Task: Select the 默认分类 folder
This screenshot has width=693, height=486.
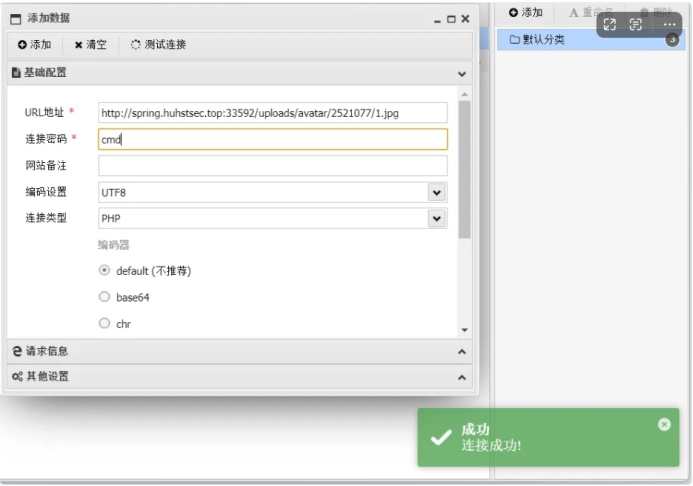Action: tap(543, 40)
